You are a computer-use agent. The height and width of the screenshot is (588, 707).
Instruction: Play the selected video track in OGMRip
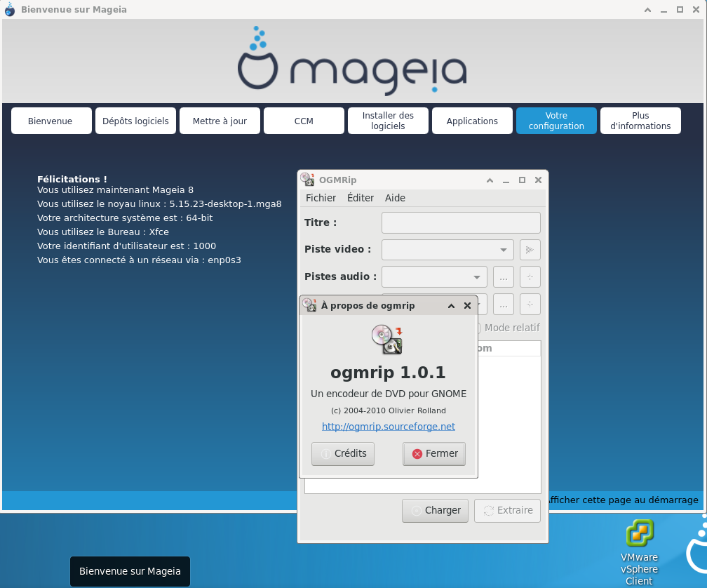(x=530, y=250)
